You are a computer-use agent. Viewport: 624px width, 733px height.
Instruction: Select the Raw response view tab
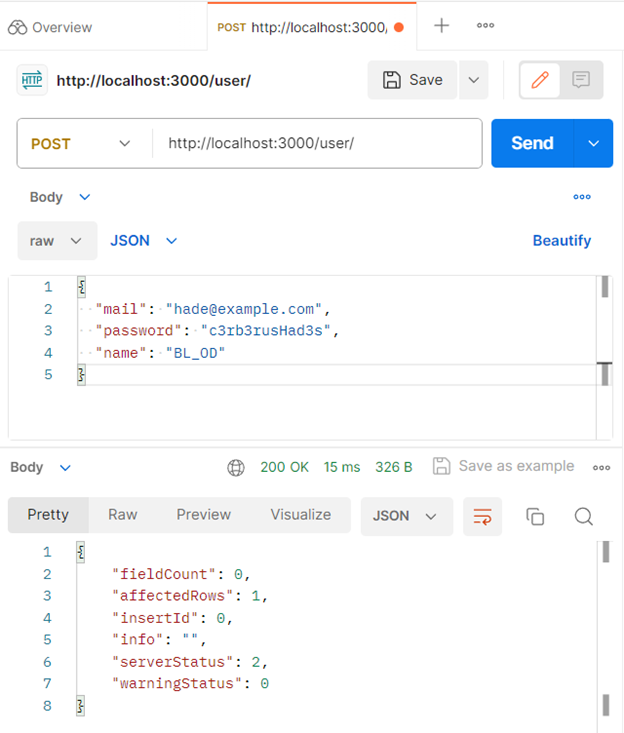[x=123, y=515]
